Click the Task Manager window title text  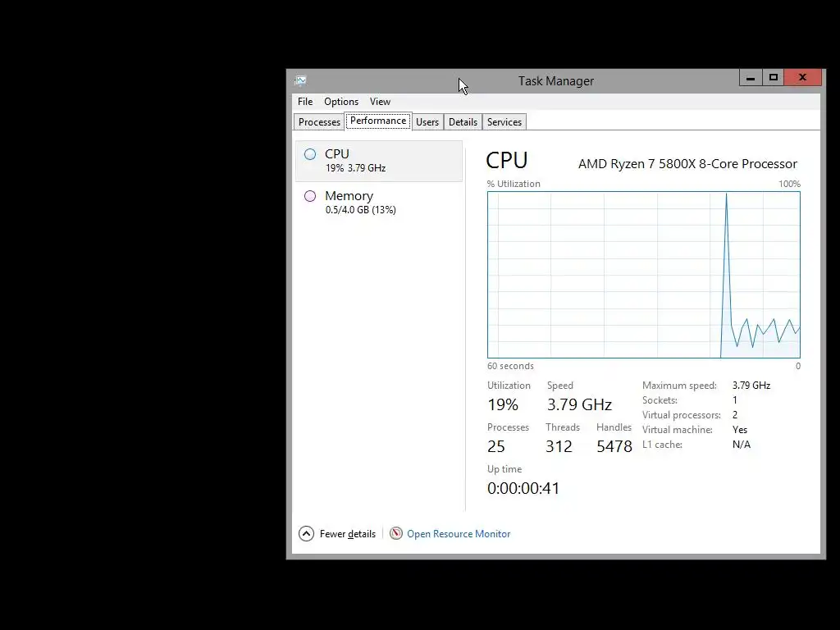point(556,81)
